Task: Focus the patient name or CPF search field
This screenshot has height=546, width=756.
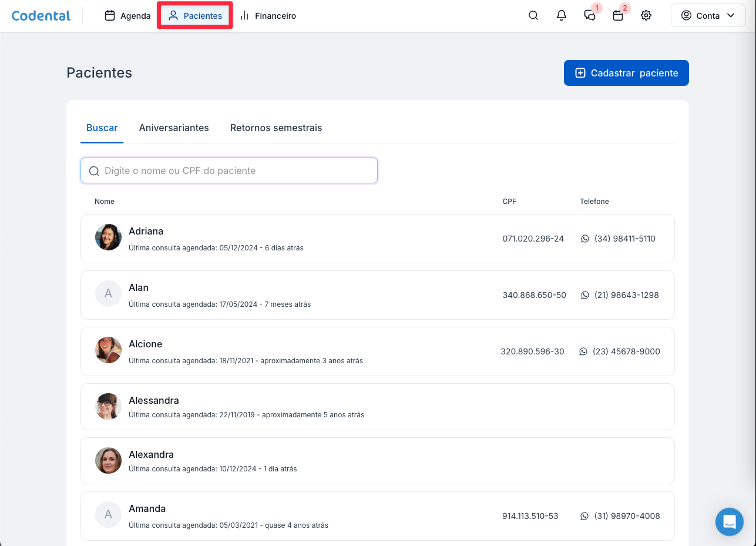Action: pos(229,170)
